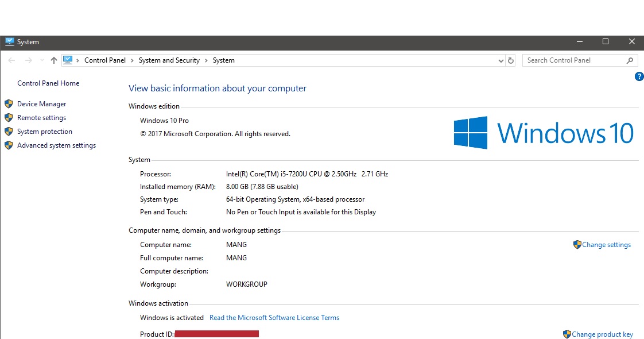The width and height of the screenshot is (644, 339).
Task: Click Change product key link
Action: point(602,334)
